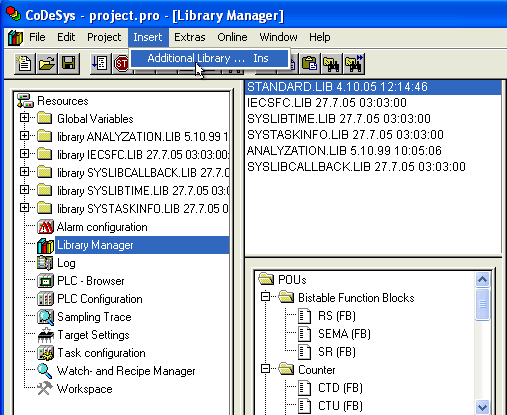
Task: Choose Additional Library... from Insert menu
Action: pyautogui.click(x=209, y=58)
